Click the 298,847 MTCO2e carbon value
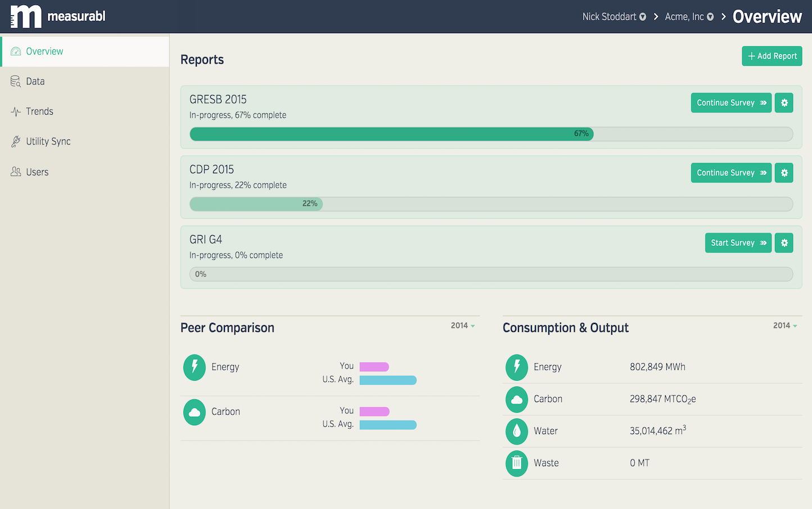The width and height of the screenshot is (812, 509). 663,399
